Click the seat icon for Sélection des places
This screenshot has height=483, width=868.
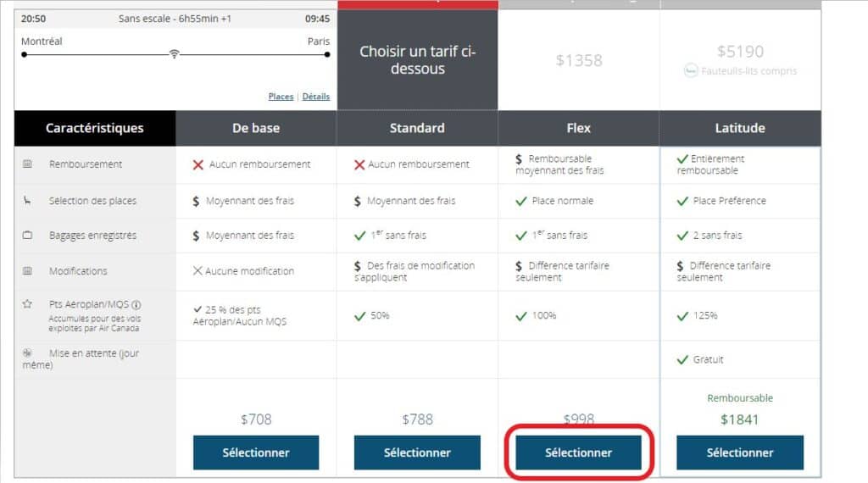point(27,201)
